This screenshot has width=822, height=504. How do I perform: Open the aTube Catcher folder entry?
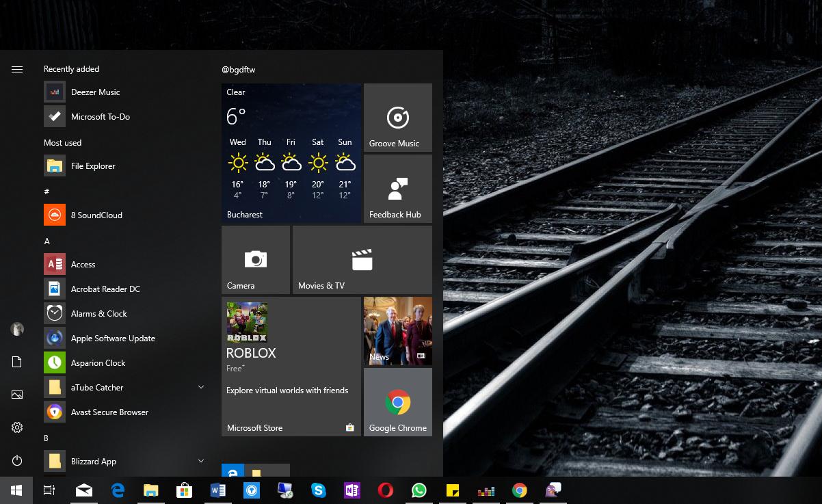coord(126,387)
